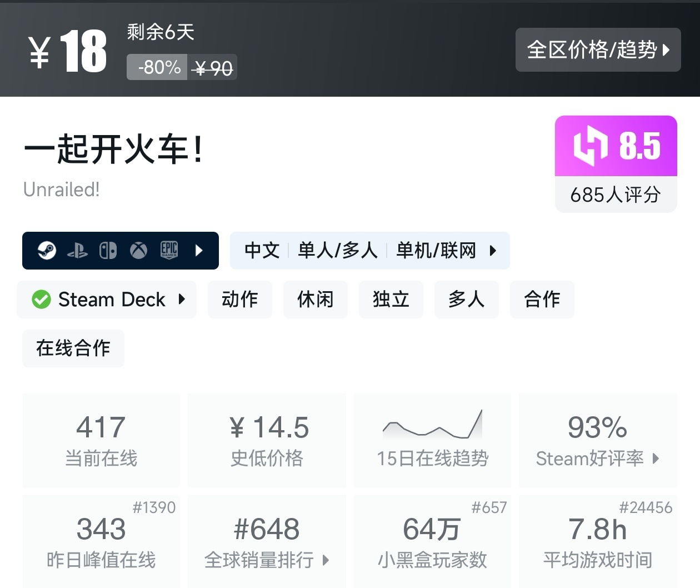Open the 全球销量排行 ranking list
700x588 pixels.
267,561
